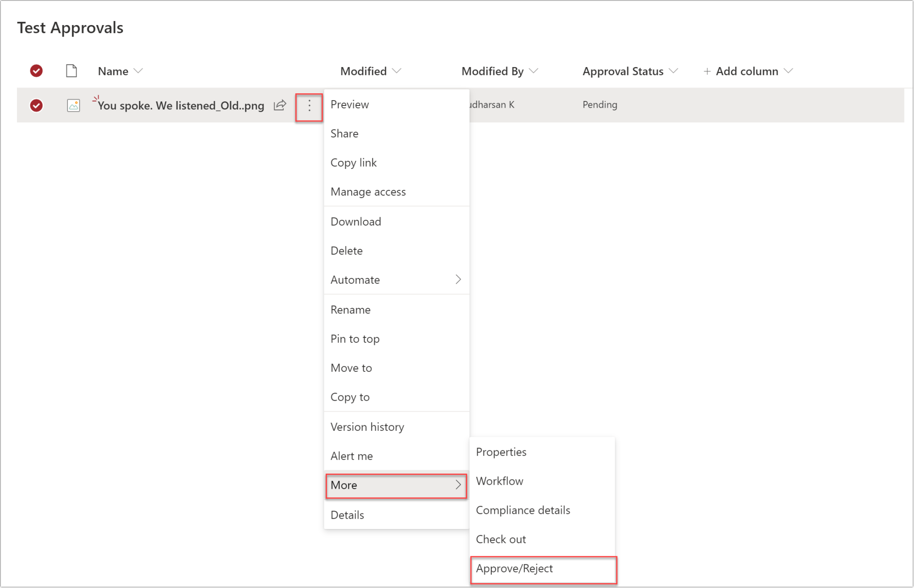914x588 pixels.
Task: Choose Compliance details from the submenu
Action: point(523,510)
